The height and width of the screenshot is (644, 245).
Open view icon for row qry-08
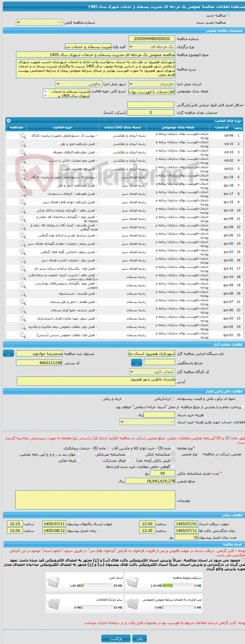click(22, 227)
